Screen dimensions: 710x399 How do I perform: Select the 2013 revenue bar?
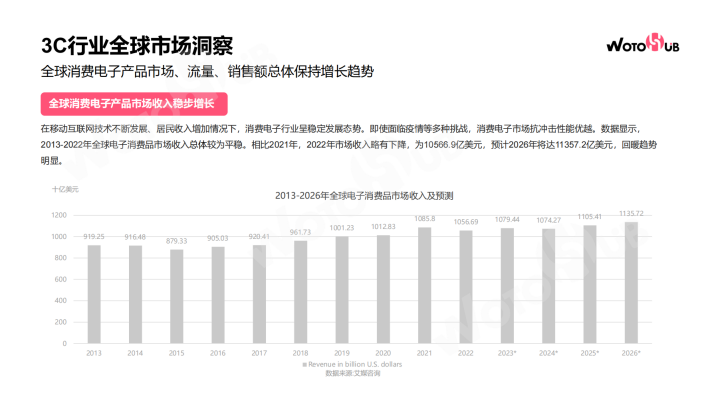click(x=94, y=294)
